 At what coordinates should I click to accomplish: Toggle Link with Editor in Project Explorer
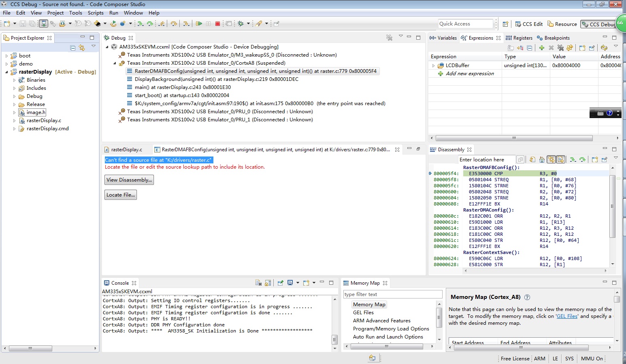click(82, 48)
